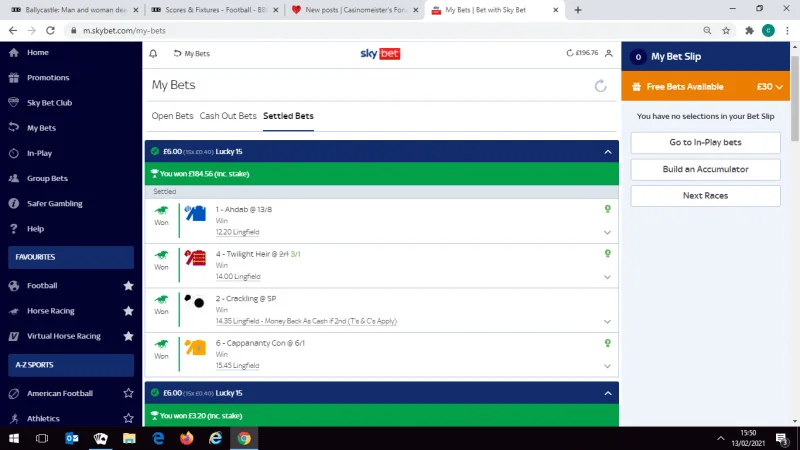Open the Help section
The width and height of the screenshot is (800, 450).
pyautogui.click(x=35, y=229)
